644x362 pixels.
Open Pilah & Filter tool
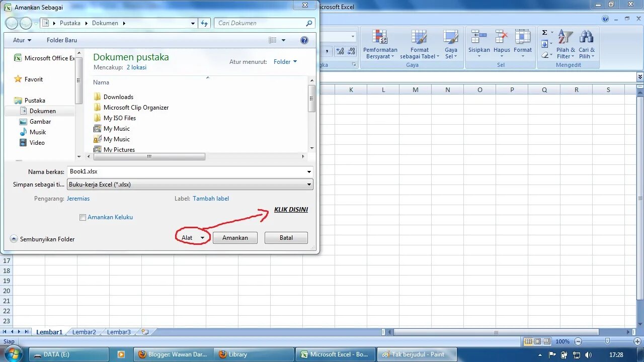click(x=566, y=44)
